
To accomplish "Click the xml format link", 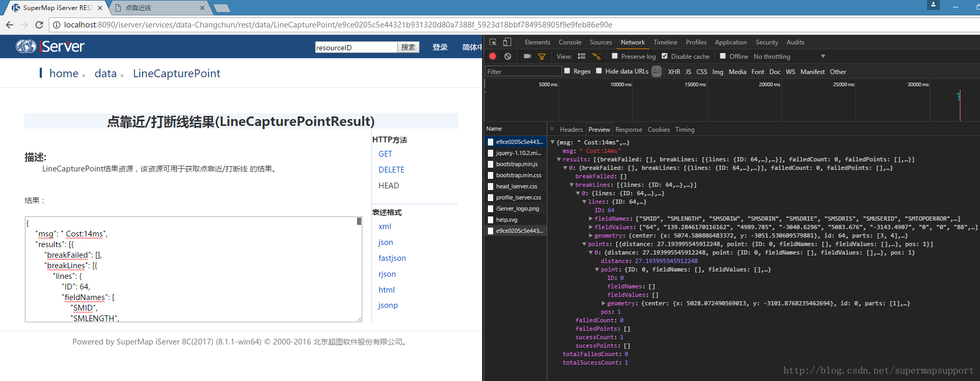I will (x=385, y=226).
